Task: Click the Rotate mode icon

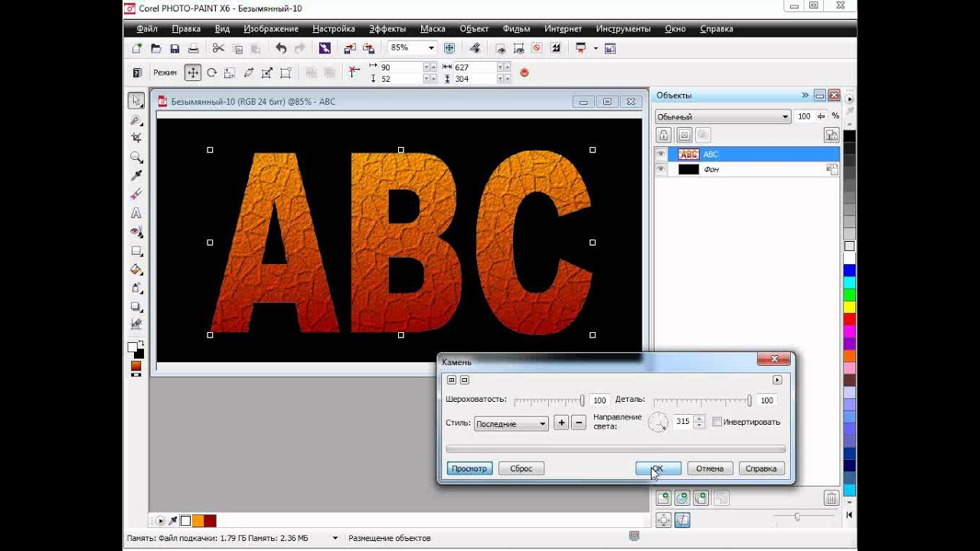Action: 211,73
